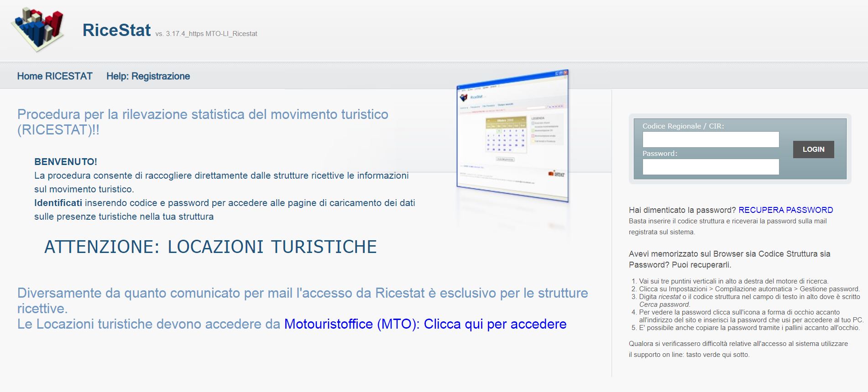
Task: Select the version text vs. 3.17.4_https MTO-LI_Ricestat
Action: 206,34
